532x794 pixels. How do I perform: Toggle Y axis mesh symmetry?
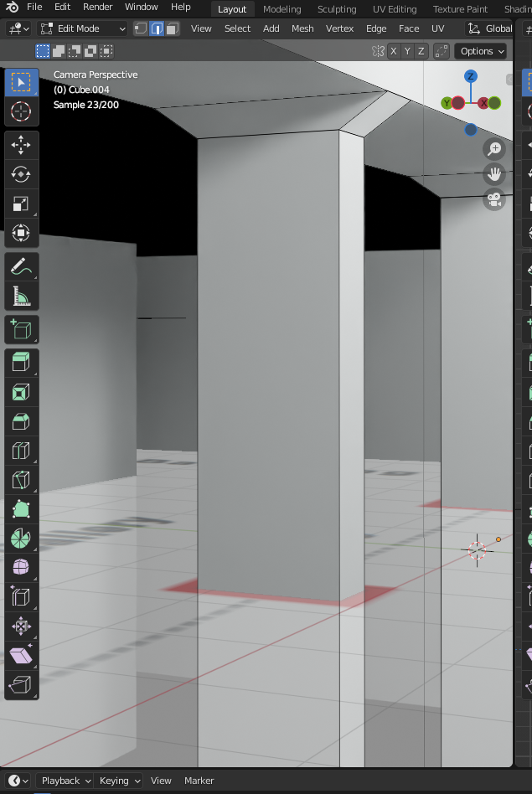point(407,51)
